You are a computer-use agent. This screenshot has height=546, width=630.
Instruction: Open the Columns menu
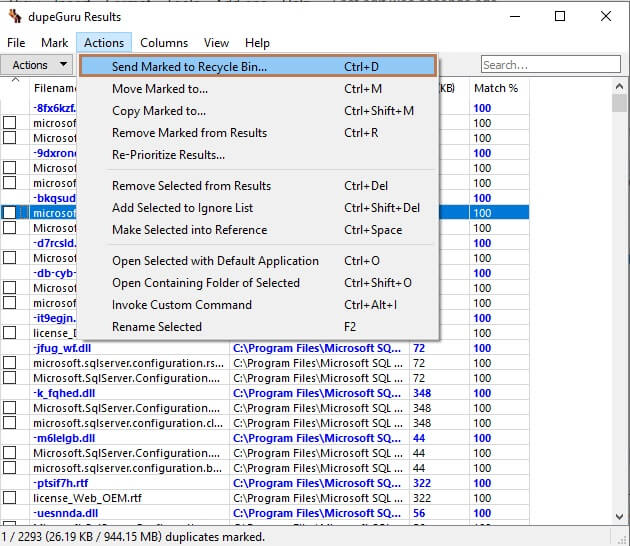(164, 43)
